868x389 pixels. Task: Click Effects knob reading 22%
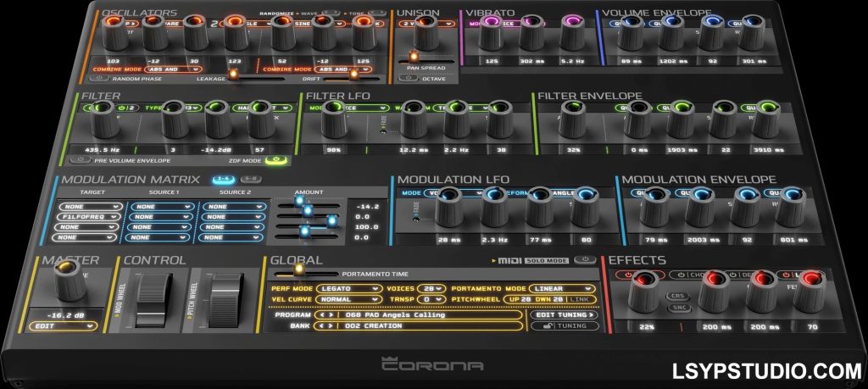[643, 292]
